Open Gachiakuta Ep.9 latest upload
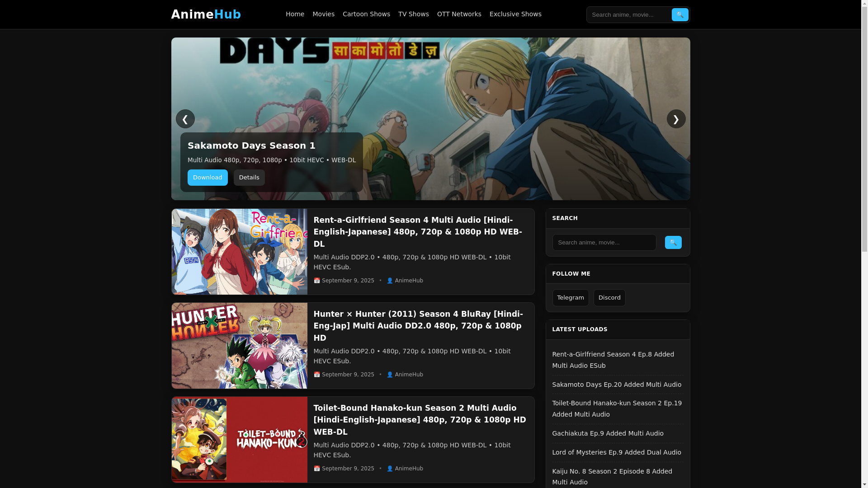Screen dimensions: 868x488 click(608, 433)
